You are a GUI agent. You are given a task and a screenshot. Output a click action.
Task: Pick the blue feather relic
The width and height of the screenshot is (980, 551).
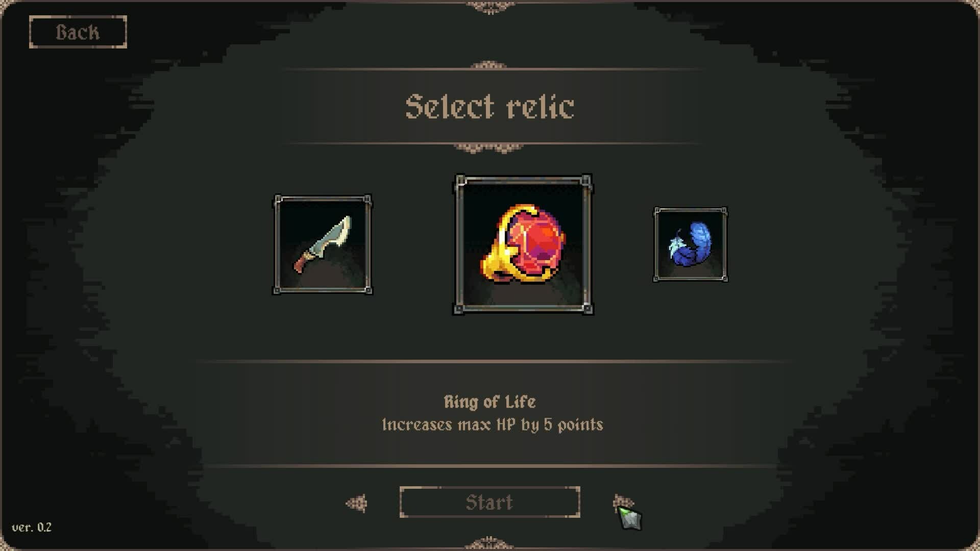coord(691,244)
